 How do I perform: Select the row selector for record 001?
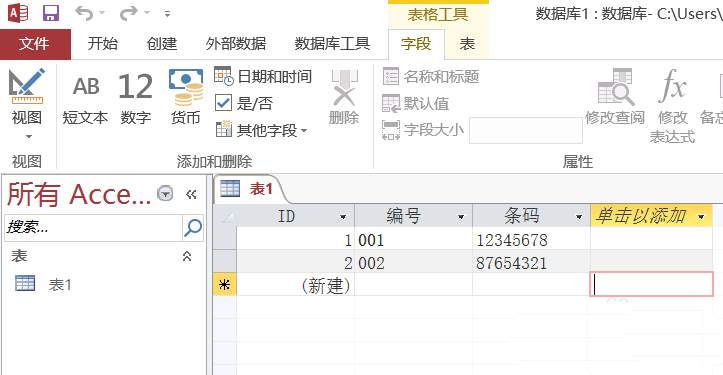pyautogui.click(x=225, y=239)
